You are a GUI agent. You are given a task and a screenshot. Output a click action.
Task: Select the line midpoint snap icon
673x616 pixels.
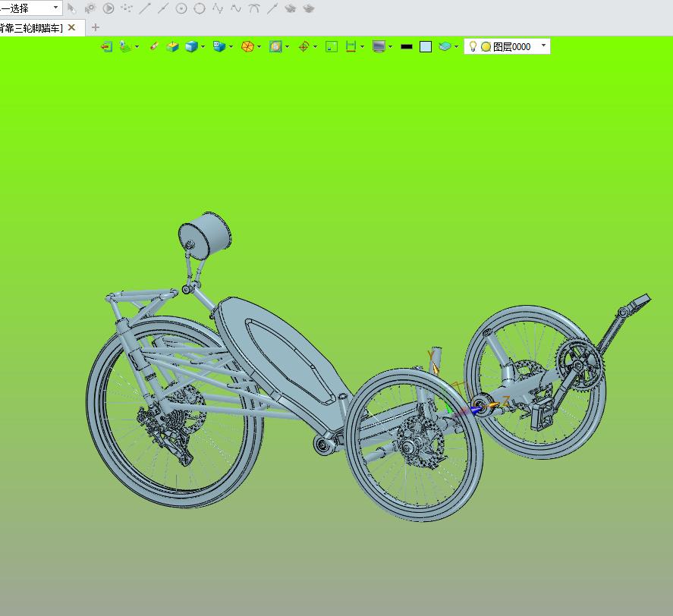coord(163,8)
